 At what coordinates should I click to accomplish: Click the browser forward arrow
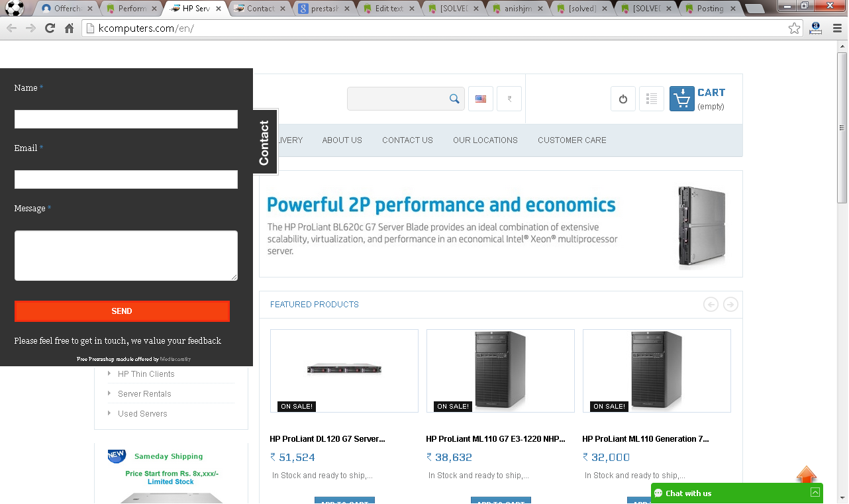pyautogui.click(x=30, y=28)
